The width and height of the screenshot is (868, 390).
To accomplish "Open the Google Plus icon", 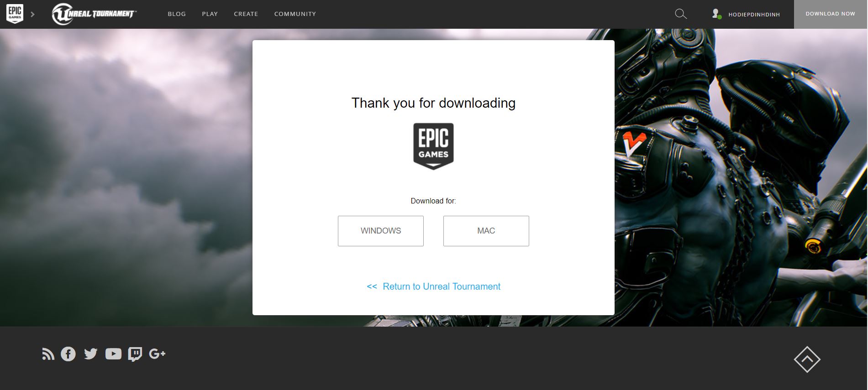I will (157, 354).
